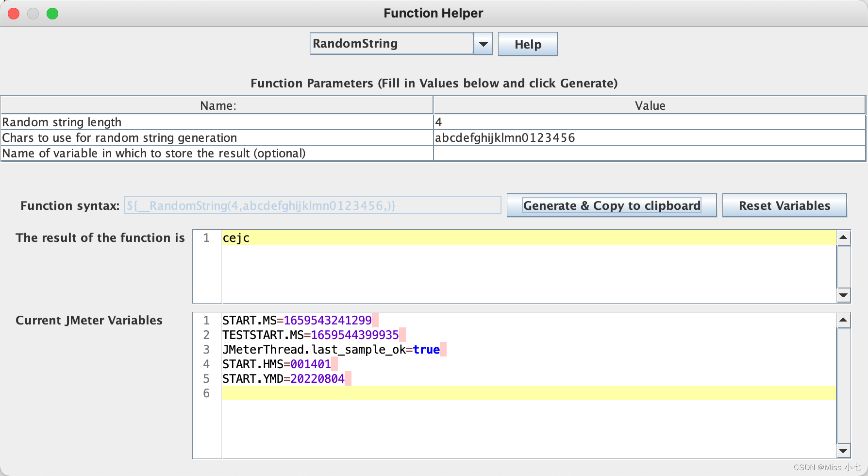Screen dimensions: 868x476
Task: Select the Random string length value cell
Action: [649, 122]
